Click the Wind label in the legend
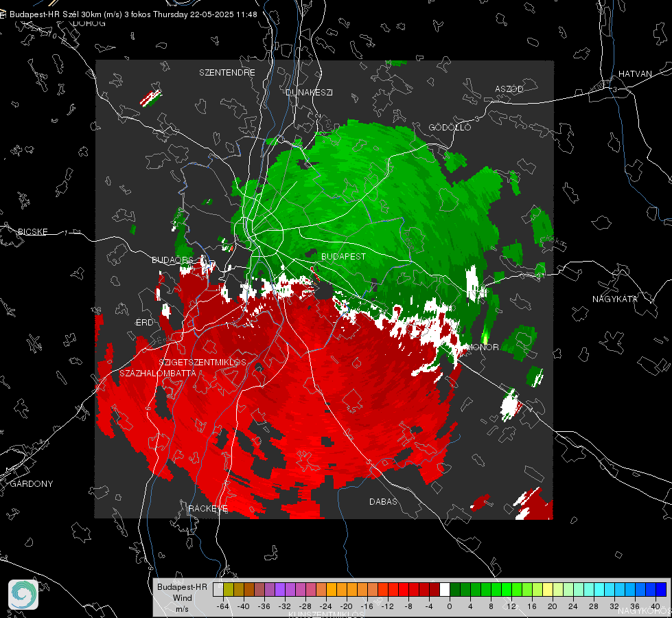The width and height of the screenshot is (672, 618). tap(182, 598)
